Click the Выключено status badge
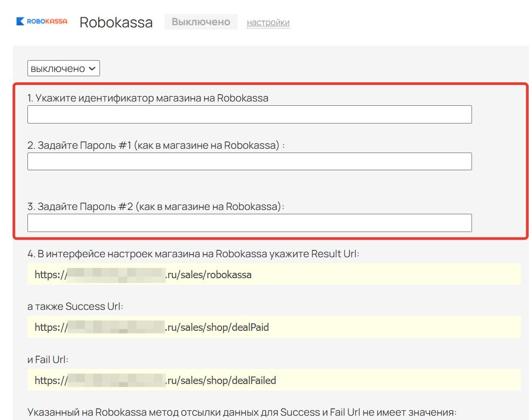Image resolution: width=529 pixels, height=420 pixels. point(201,22)
